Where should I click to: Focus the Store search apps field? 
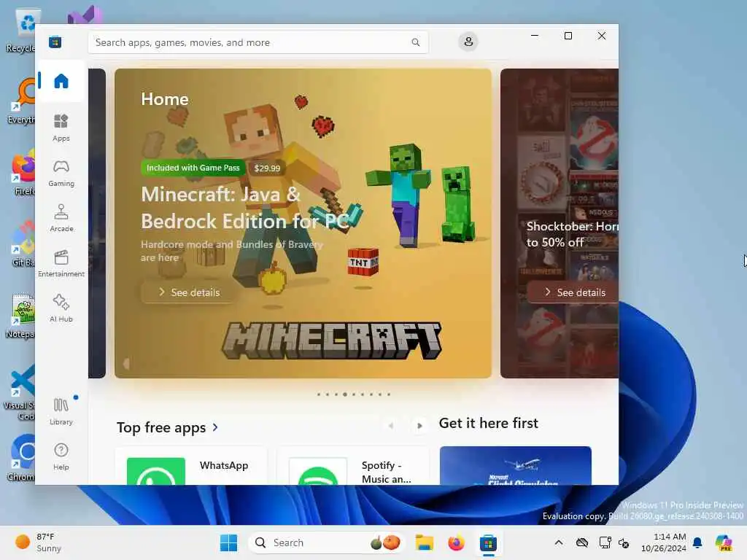(x=258, y=42)
